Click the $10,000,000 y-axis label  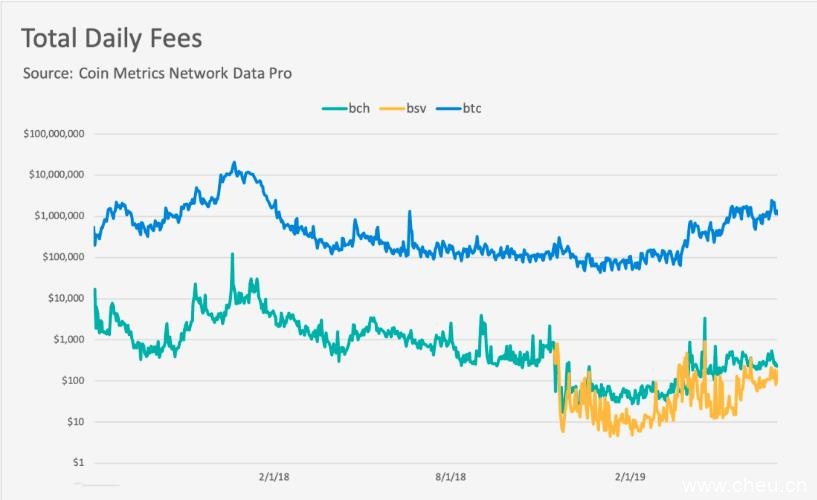(56, 175)
